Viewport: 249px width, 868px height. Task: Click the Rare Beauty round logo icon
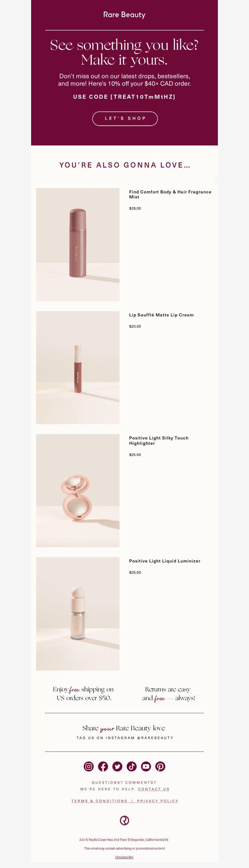pyautogui.click(x=124, y=820)
